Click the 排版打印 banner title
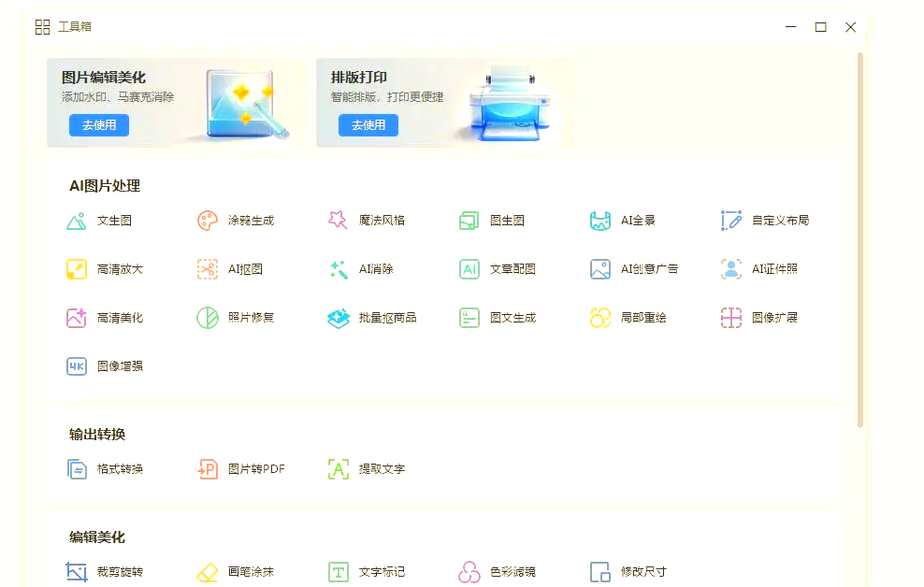The height and width of the screenshot is (587, 924). click(x=359, y=78)
